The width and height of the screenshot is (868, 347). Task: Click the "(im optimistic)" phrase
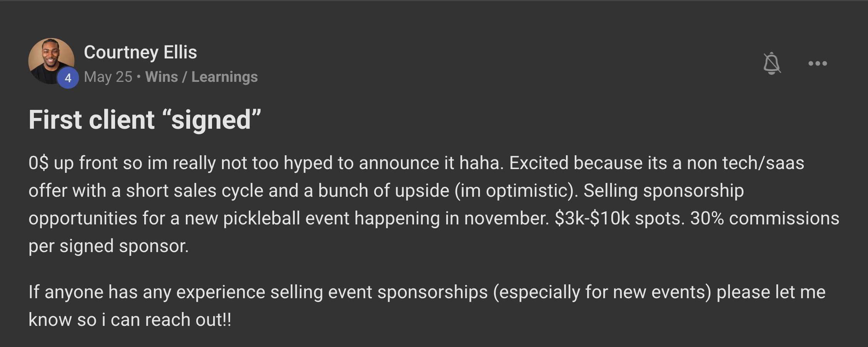click(516, 191)
